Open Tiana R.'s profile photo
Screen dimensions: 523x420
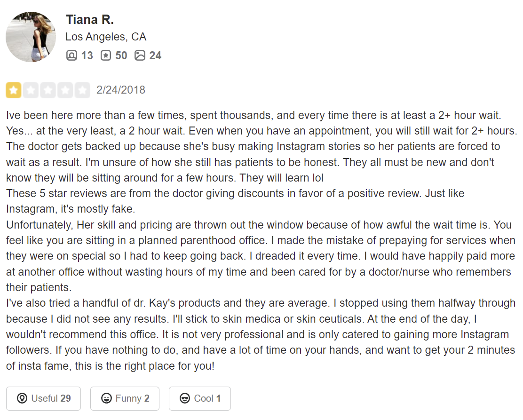pyautogui.click(x=31, y=37)
